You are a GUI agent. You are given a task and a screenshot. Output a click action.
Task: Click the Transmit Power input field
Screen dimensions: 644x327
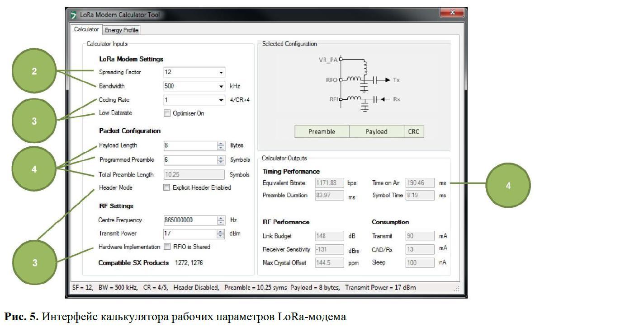click(x=190, y=234)
